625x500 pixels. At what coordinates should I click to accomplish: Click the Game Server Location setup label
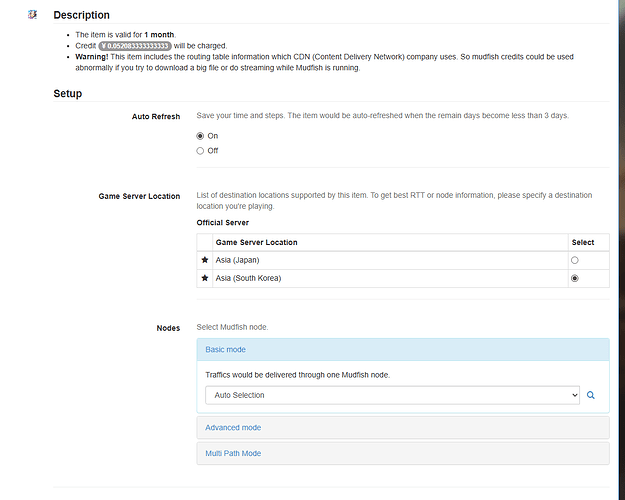[x=139, y=196]
